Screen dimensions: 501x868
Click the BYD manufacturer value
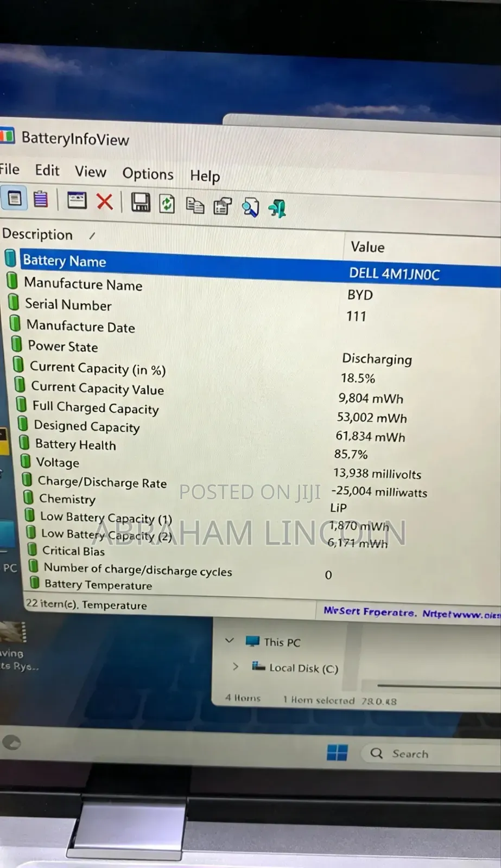click(x=360, y=295)
